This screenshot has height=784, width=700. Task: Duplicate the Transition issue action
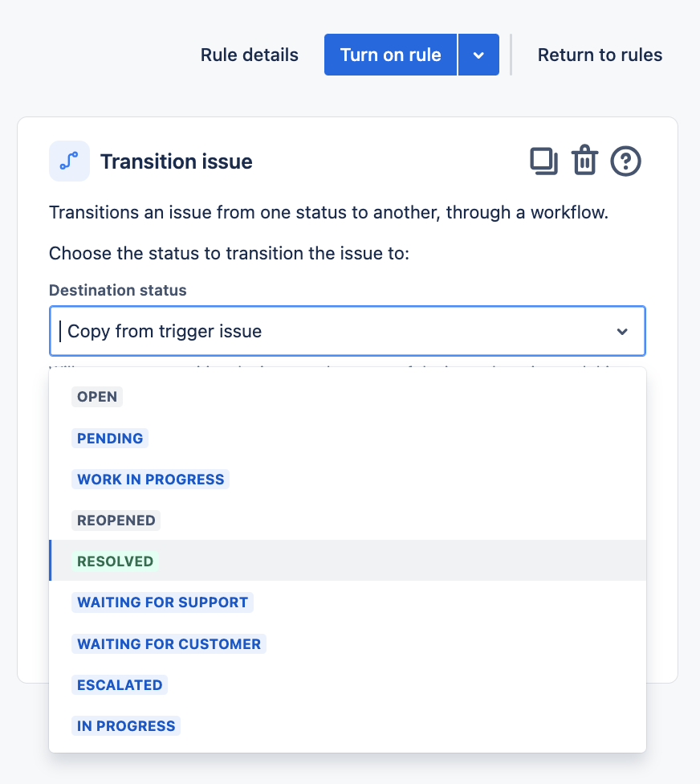(x=544, y=161)
